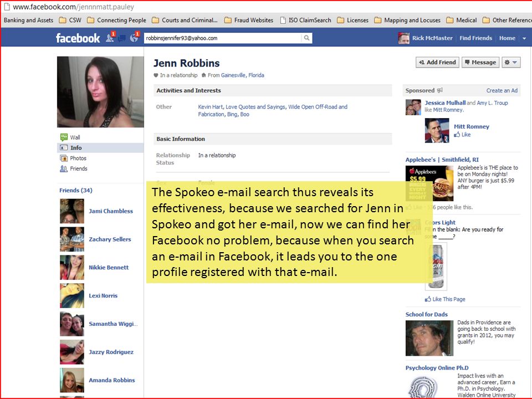Select Wall in profile sidebar
Viewport: 532px width, 399px height.
click(x=75, y=137)
